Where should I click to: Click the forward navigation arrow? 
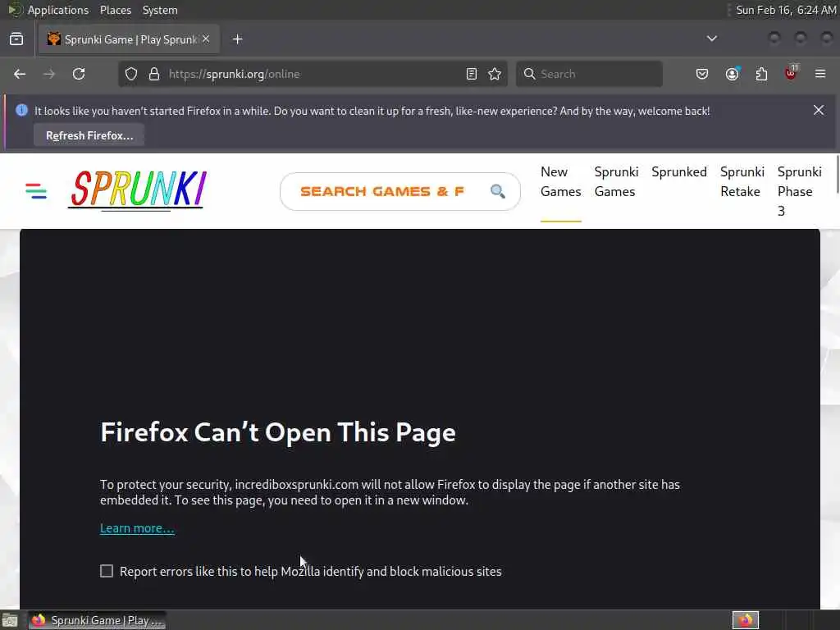click(x=49, y=74)
